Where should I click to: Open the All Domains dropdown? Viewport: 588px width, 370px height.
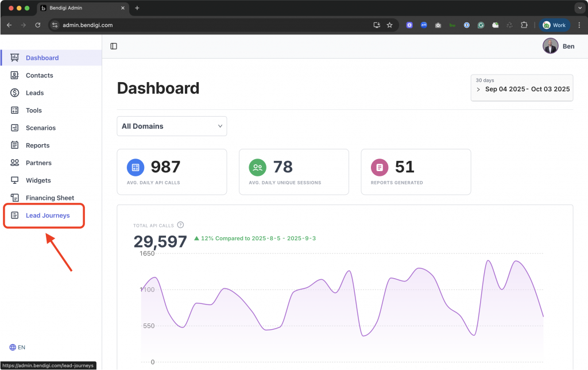172,126
